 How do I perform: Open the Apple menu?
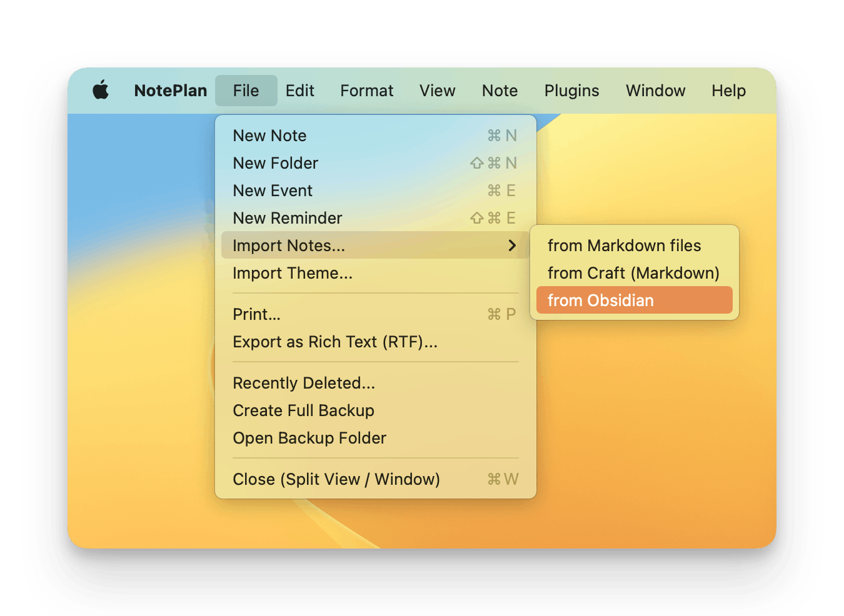tap(101, 91)
